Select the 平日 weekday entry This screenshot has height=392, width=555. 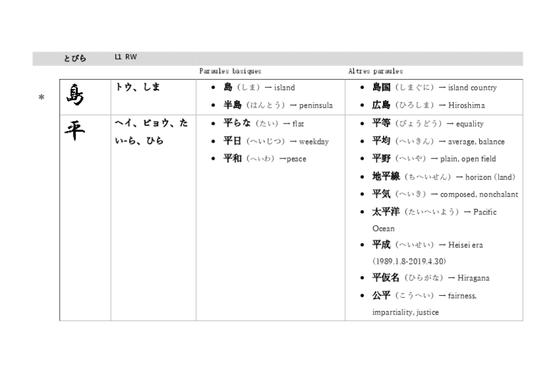click(272, 141)
